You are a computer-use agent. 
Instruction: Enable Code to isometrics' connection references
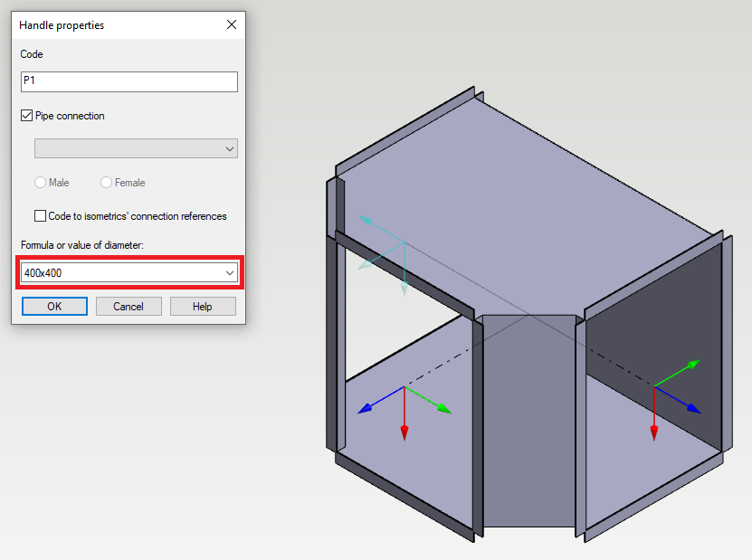coord(40,216)
